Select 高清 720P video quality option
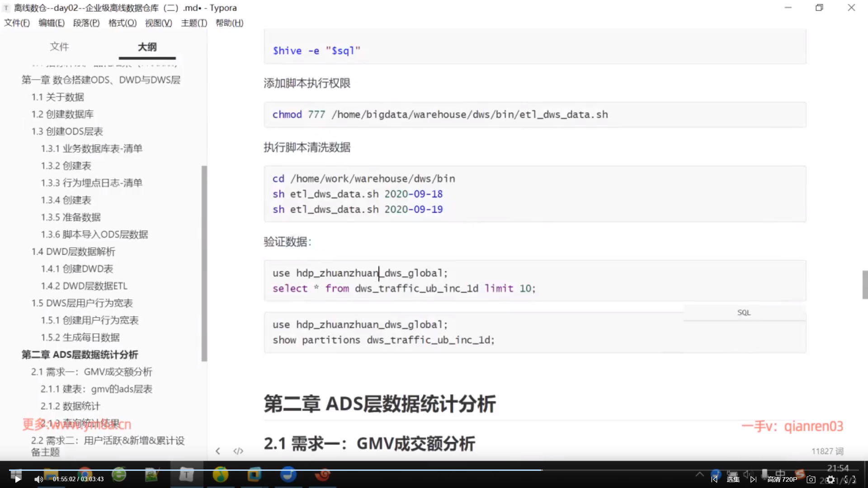The height and width of the screenshot is (488, 868). pos(782,479)
